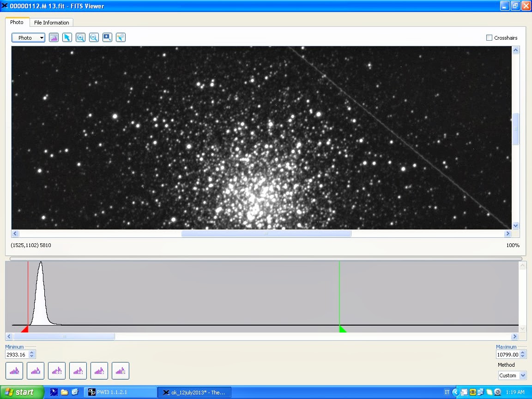
Task: Click the Maximum value input field
Action: [x=507, y=355]
